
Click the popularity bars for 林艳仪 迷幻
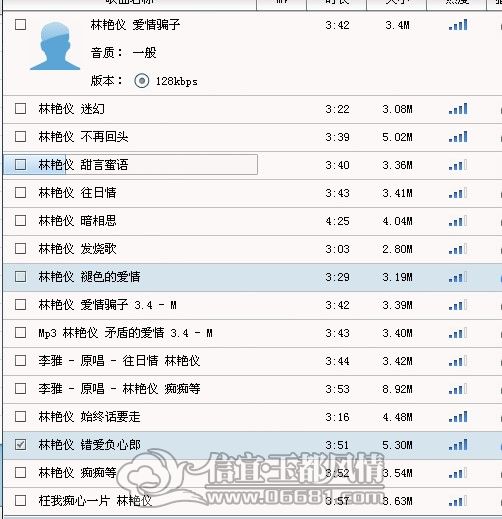click(458, 109)
